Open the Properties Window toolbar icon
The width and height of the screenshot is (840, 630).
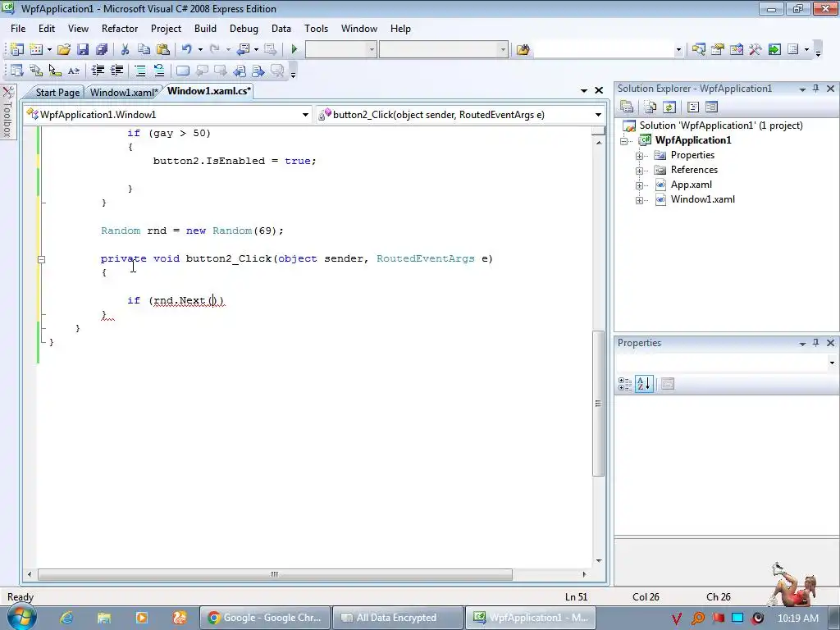[717, 50]
